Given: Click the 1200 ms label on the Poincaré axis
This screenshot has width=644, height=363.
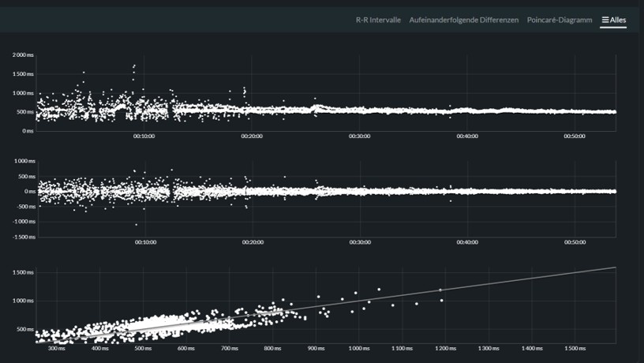Looking at the screenshot, I should [x=446, y=348].
